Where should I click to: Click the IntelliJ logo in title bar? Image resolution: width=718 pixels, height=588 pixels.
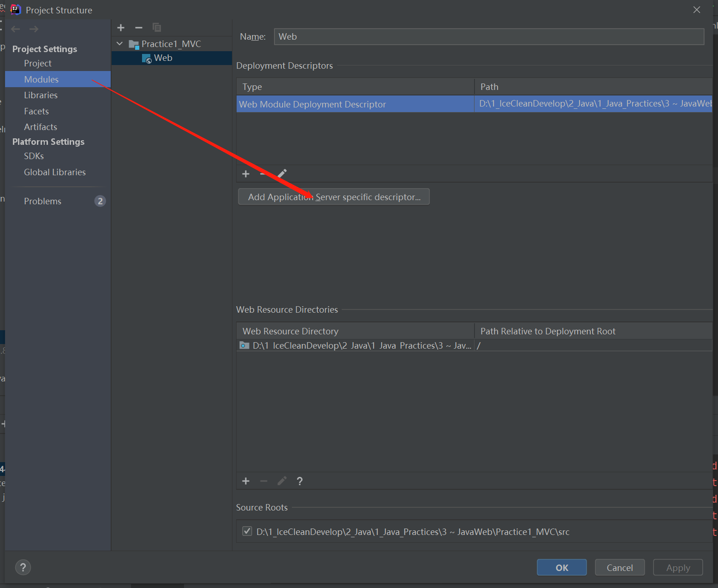(x=16, y=10)
